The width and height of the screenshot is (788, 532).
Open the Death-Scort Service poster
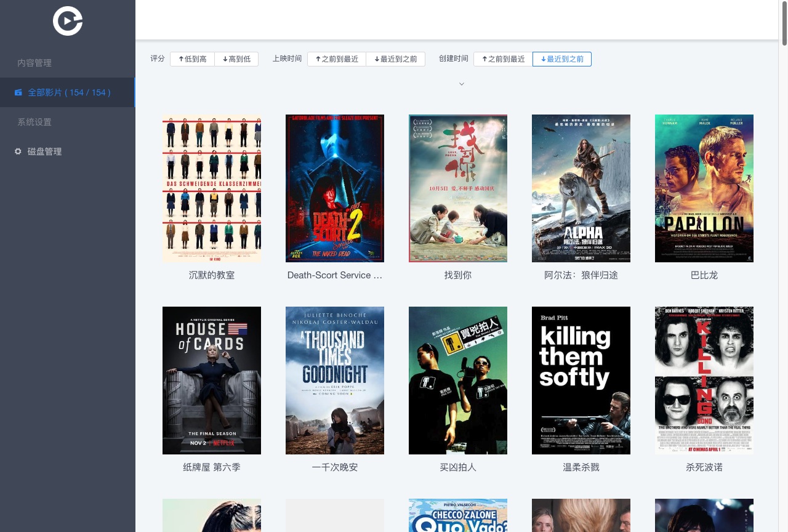pos(335,188)
